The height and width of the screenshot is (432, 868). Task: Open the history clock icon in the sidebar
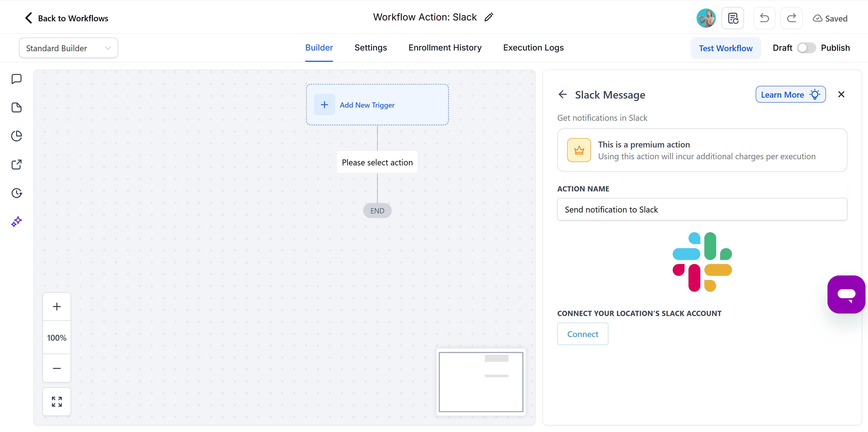pyautogui.click(x=16, y=193)
